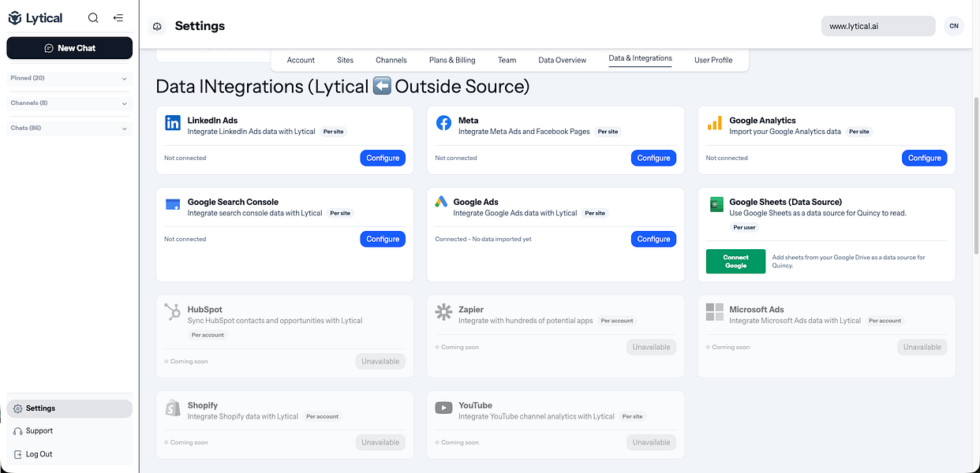Click the brain icon beside Settings title

coord(157,27)
